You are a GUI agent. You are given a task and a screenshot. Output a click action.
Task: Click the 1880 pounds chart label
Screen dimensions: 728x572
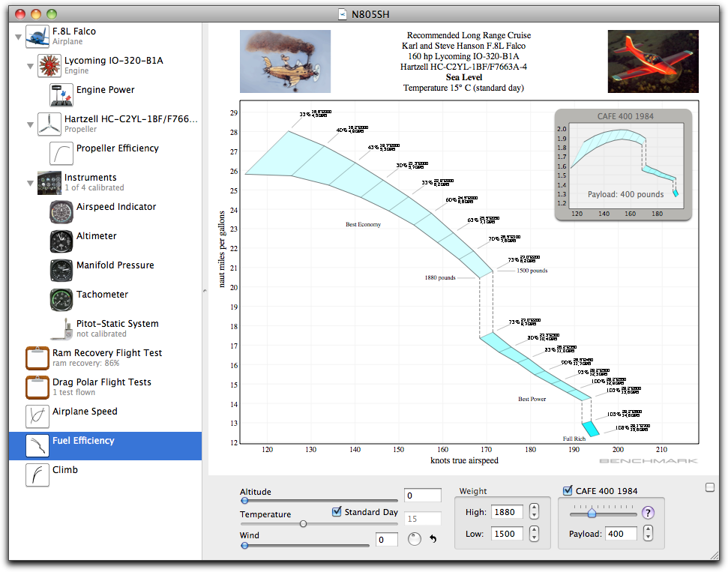[440, 277]
